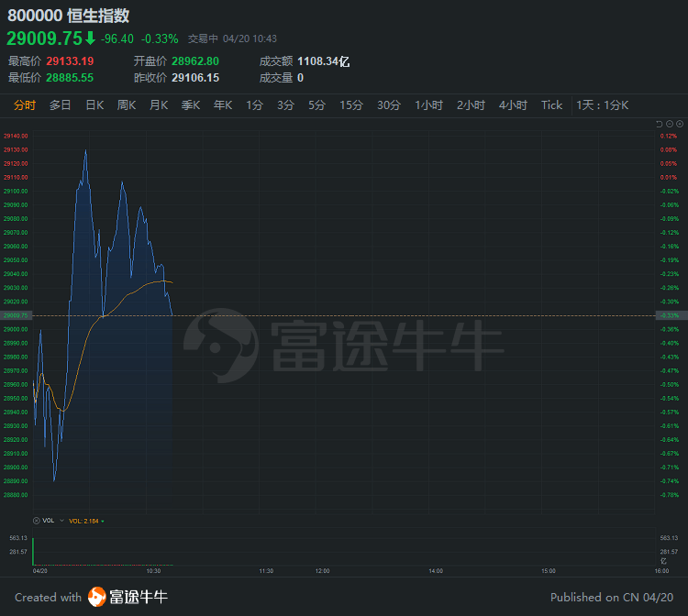Select the 4小时 four-hour interval
Screen dimensions: 688x616
[x=513, y=105]
